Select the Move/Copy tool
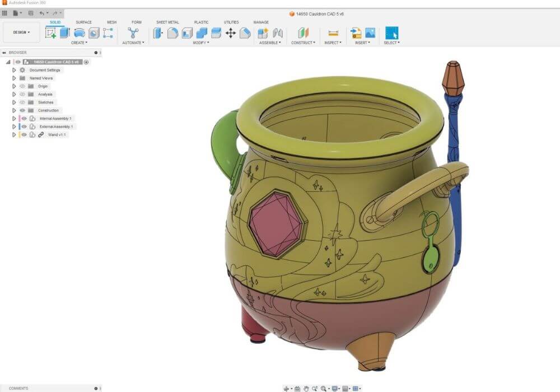Screen dimensions: 560x392 pyautogui.click(x=231, y=33)
